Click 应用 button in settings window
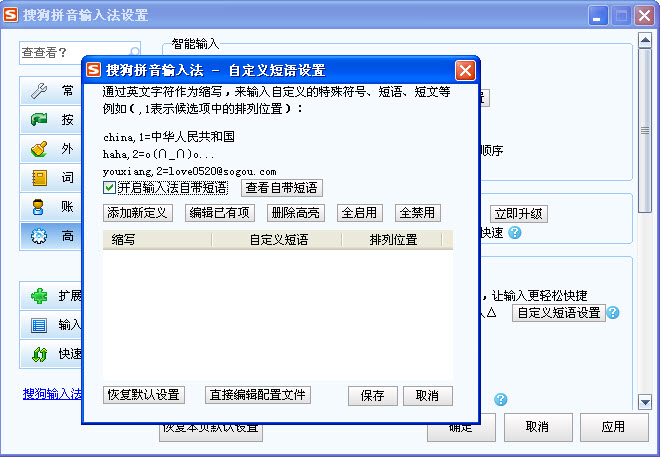661x457 pixels. (x=614, y=427)
